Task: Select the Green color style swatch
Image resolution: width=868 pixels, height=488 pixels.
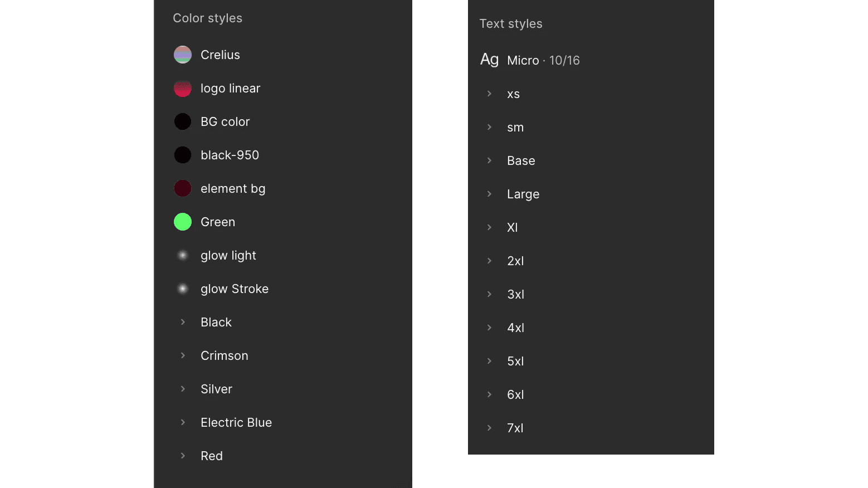Action: 183,222
